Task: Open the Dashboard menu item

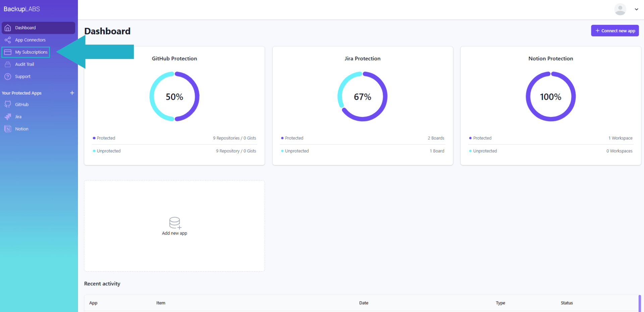Action: tap(38, 28)
